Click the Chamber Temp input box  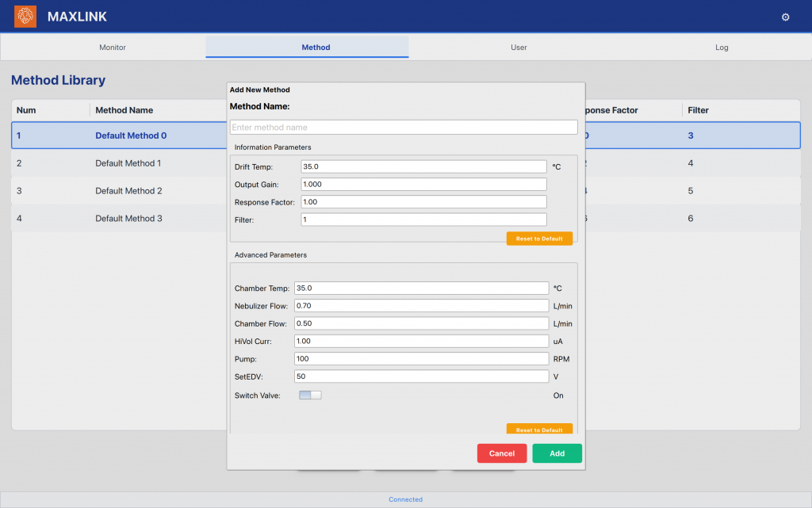tap(421, 288)
